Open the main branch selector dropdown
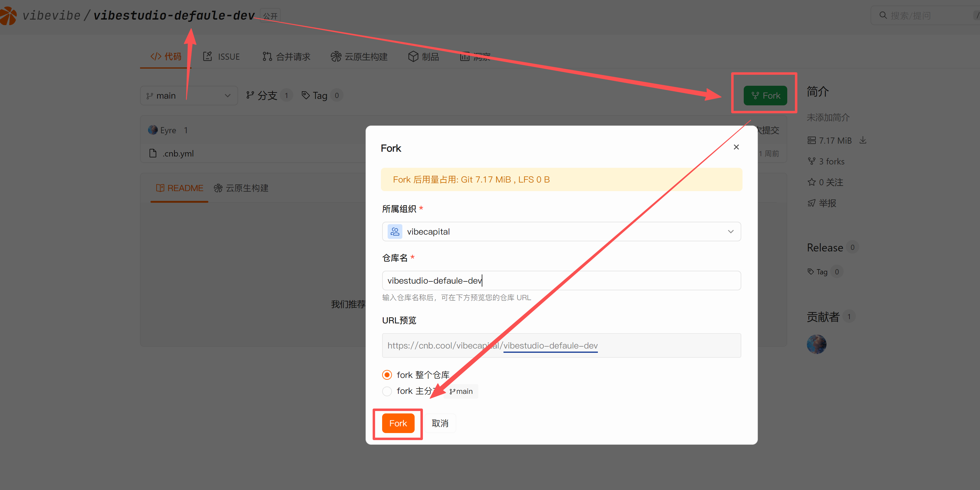Image resolution: width=980 pixels, height=490 pixels. [189, 96]
